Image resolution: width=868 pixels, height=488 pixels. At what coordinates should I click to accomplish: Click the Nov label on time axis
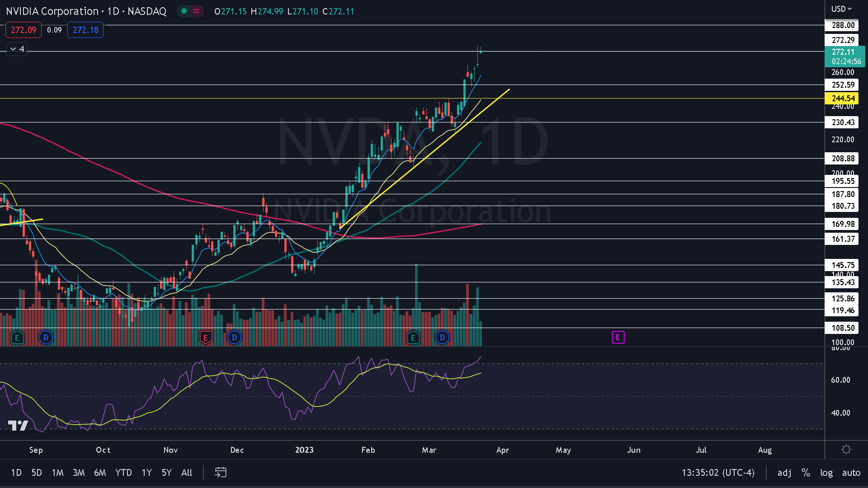point(170,450)
